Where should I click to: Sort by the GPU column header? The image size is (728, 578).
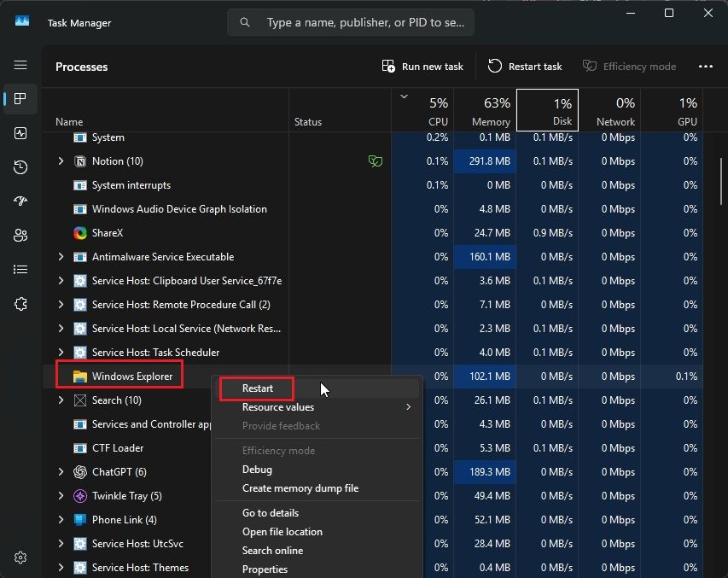tap(672, 110)
